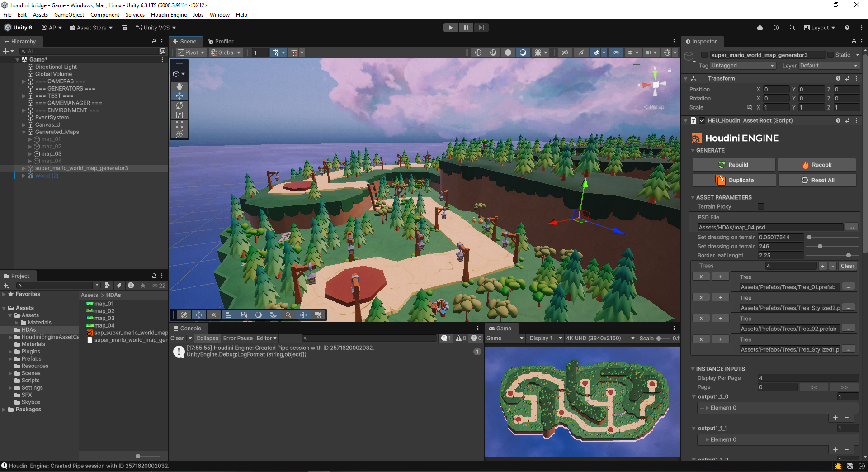Click the Rebuild button
Image resolution: width=868 pixels, height=472 pixels.
click(734, 165)
